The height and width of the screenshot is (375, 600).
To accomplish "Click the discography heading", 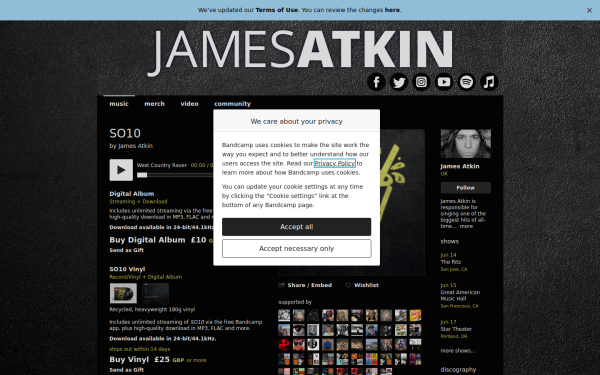I will (x=458, y=370).
